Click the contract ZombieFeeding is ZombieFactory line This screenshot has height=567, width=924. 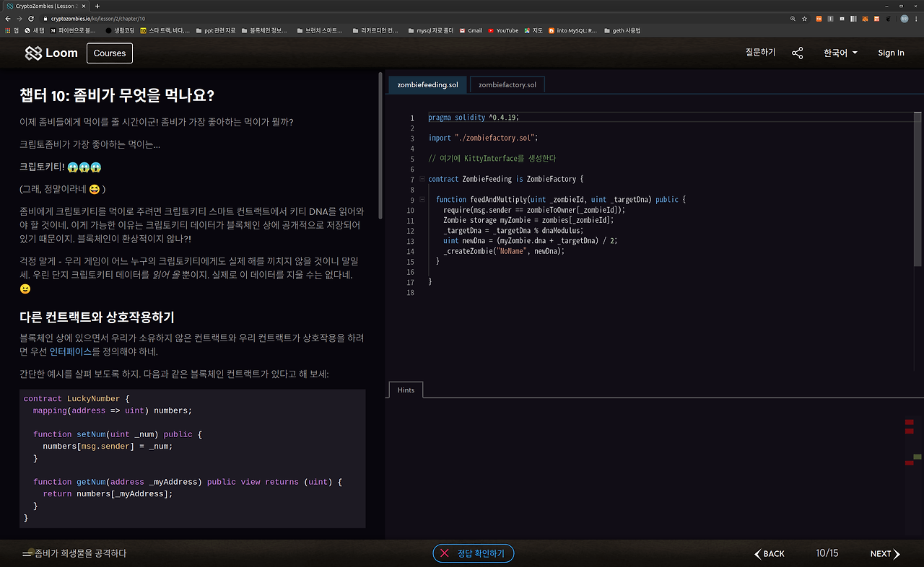click(x=505, y=179)
